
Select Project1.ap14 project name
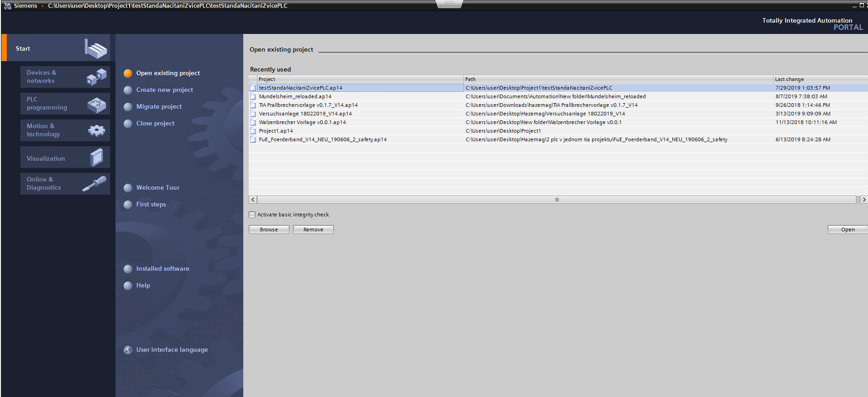pyautogui.click(x=276, y=131)
